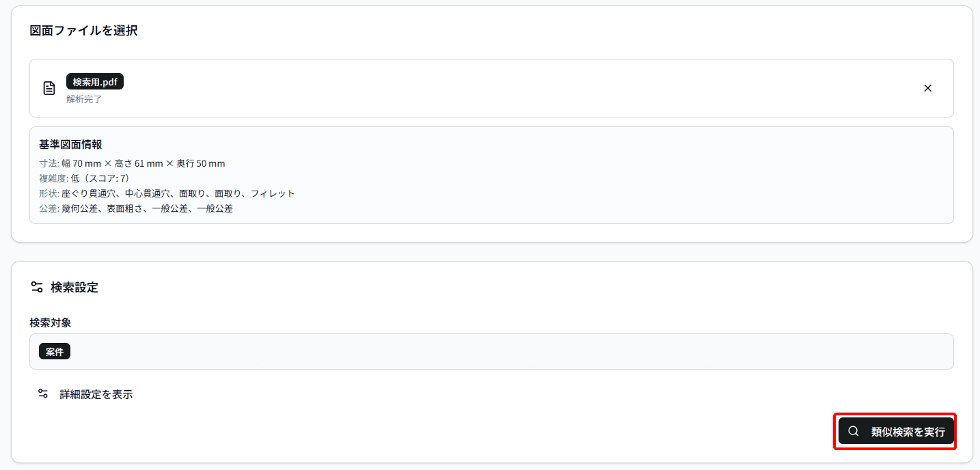Click the 検索対象 field label

coord(51,322)
